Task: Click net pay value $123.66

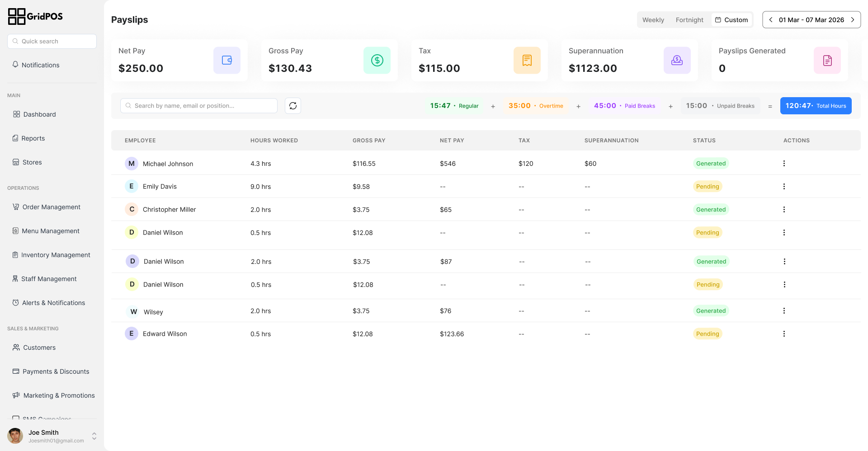Action: [x=452, y=334]
